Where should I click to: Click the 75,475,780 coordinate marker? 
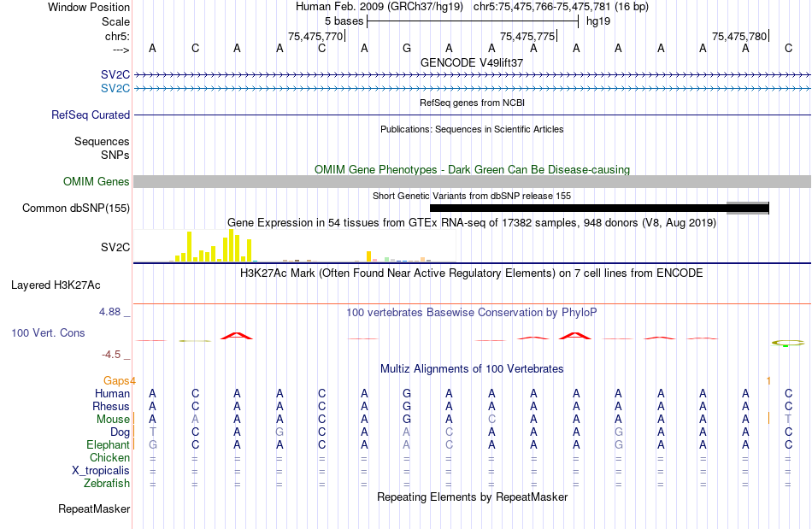click(x=739, y=36)
